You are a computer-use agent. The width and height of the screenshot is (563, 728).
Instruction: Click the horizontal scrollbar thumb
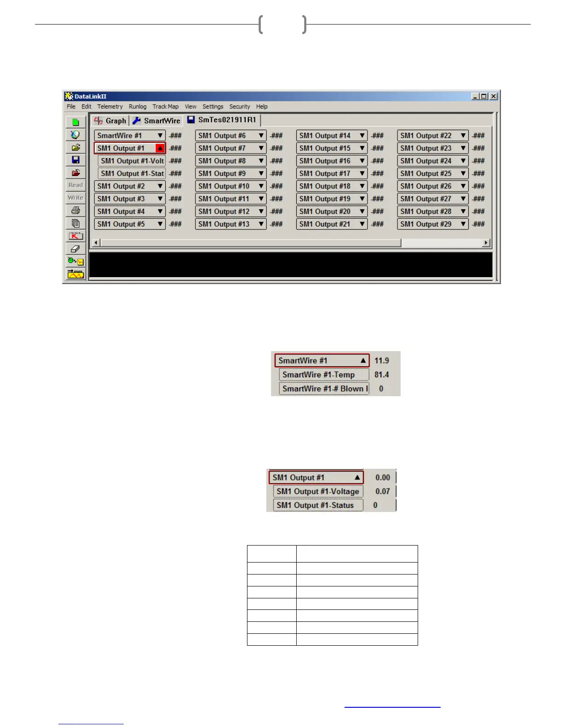251,243
